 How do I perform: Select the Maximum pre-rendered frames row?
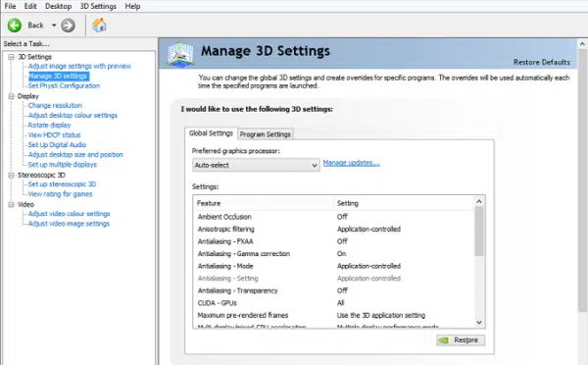click(334, 315)
